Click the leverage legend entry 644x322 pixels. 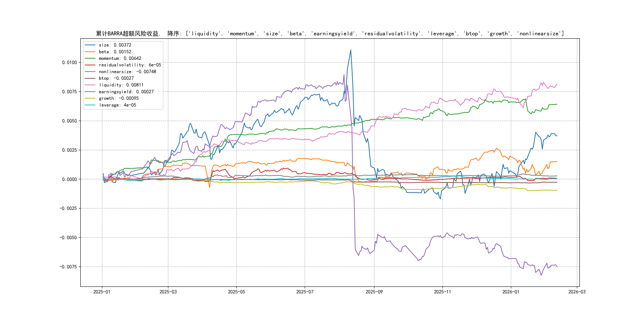click(x=117, y=105)
